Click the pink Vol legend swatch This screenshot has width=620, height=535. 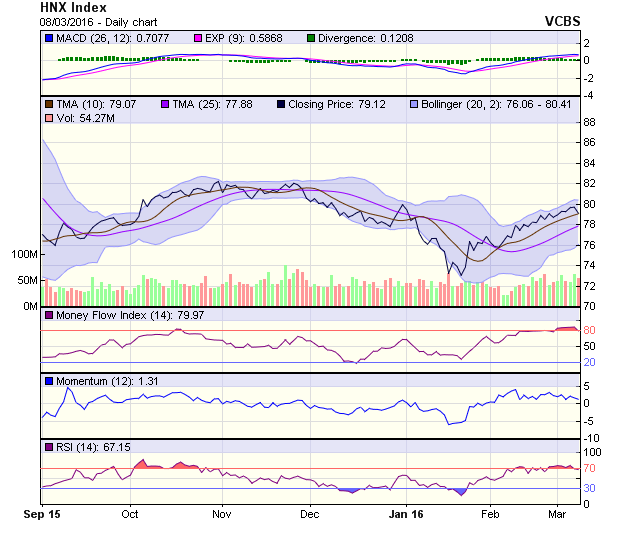49,119
